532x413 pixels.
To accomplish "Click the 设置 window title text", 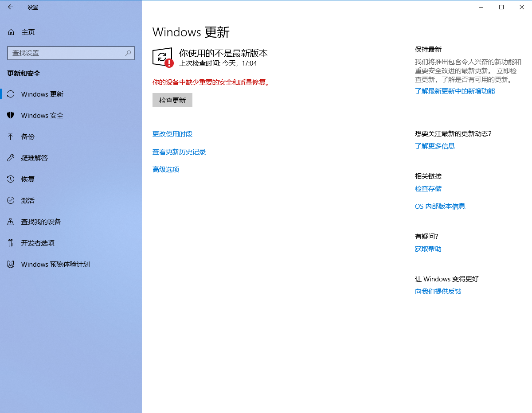I will coord(33,7).
